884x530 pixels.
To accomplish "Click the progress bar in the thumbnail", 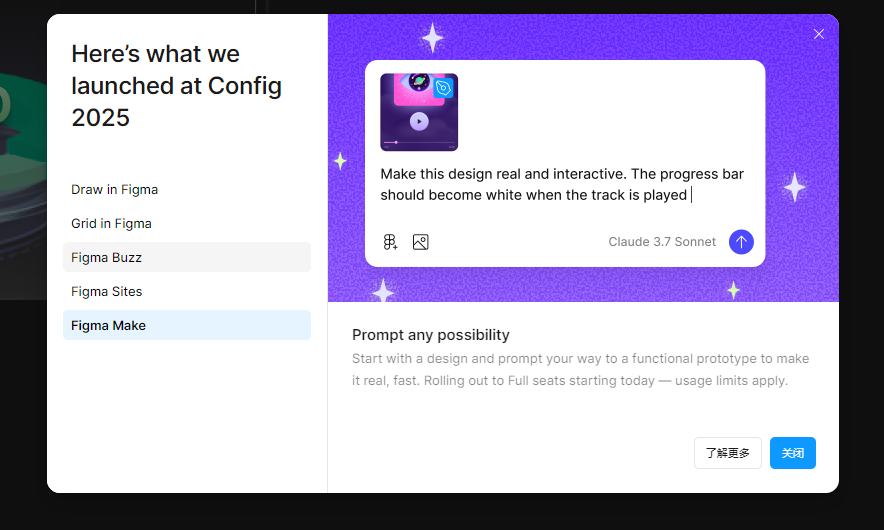I will [x=419, y=143].
